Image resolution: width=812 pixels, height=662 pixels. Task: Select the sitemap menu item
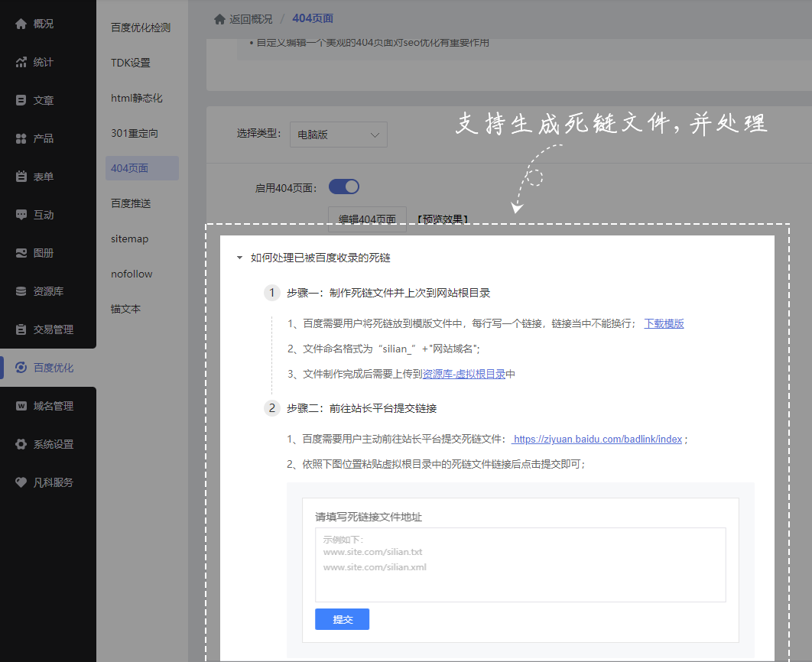pyautogui.click(x=130, y=239)
